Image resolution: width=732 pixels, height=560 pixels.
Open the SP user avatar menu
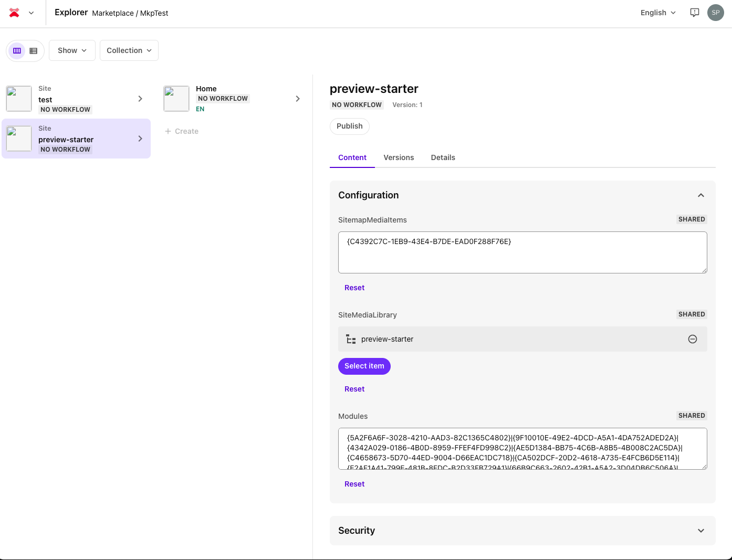pyautogui.click(x=715, y=12)
